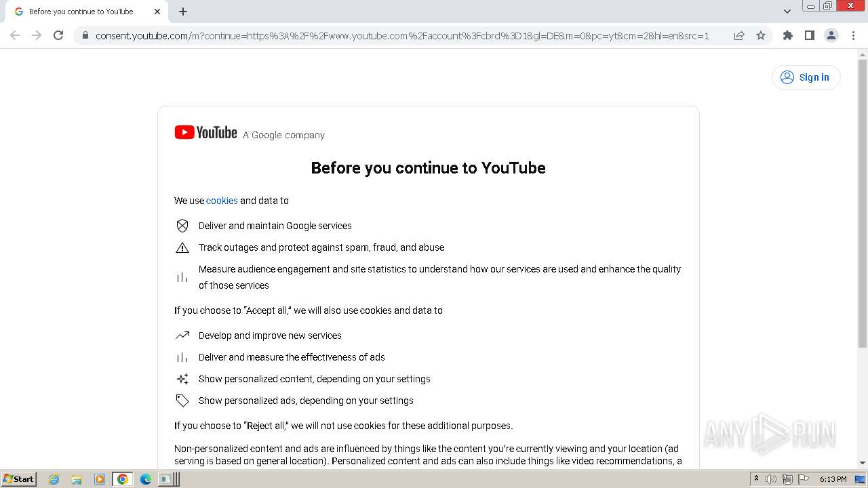Image resolution: width=868 pixels, height=488 pixels.
Task: Click tag icon beside Show personalized ads
Action: coord(182,401)
